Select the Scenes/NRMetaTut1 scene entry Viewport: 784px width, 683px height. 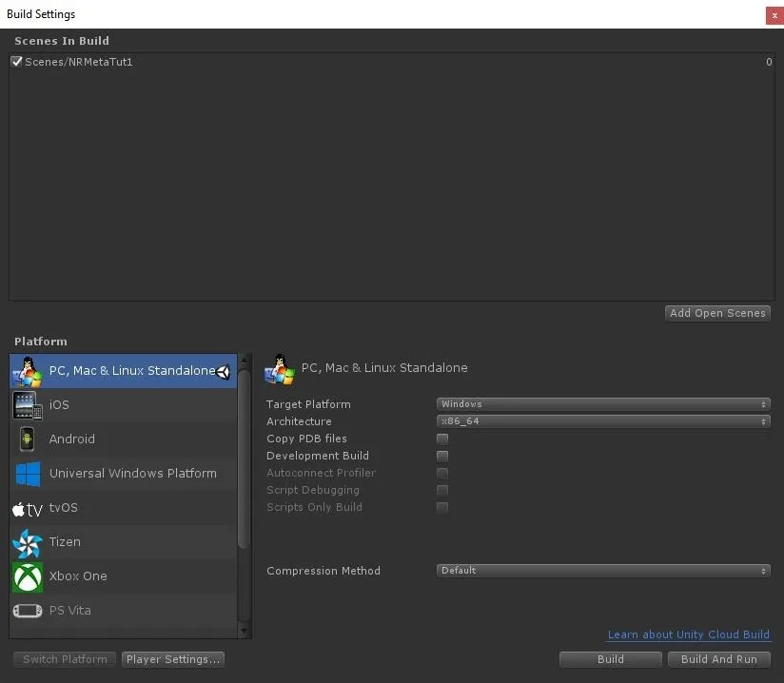[x=391, y=62]
